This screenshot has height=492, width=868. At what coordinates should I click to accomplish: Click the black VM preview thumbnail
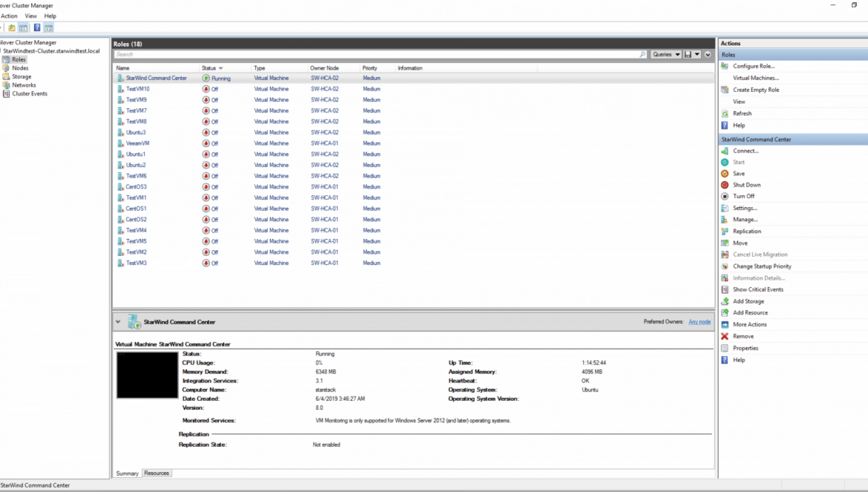click(147, 375)
